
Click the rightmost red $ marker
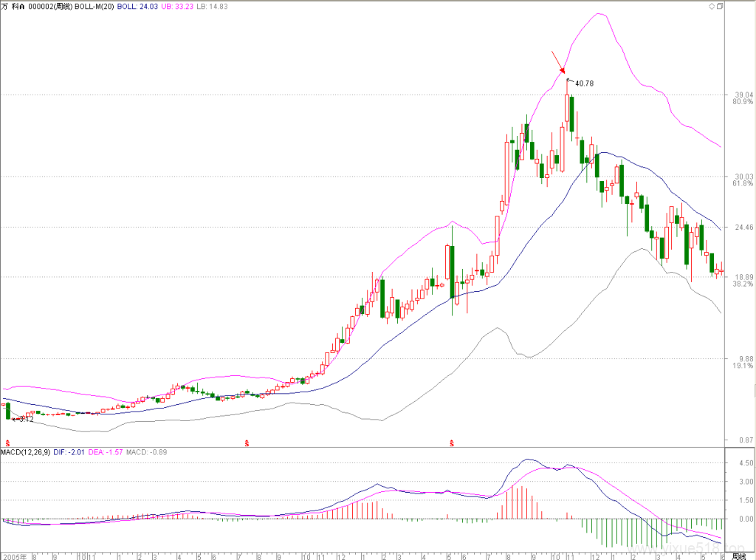[452, 443]
